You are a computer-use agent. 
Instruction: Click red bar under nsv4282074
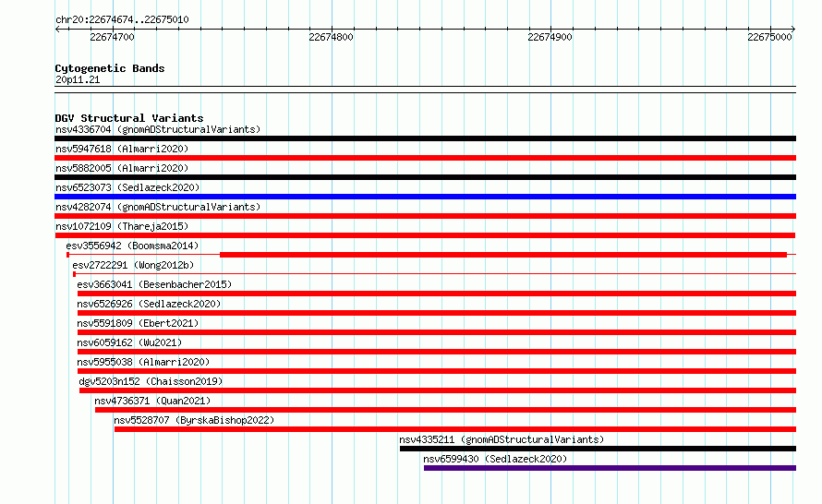click(425, 216)
